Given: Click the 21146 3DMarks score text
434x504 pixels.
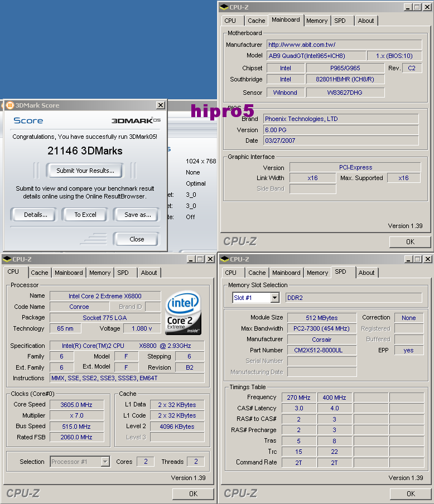Looking at the screenshot, I should point(85,151).
